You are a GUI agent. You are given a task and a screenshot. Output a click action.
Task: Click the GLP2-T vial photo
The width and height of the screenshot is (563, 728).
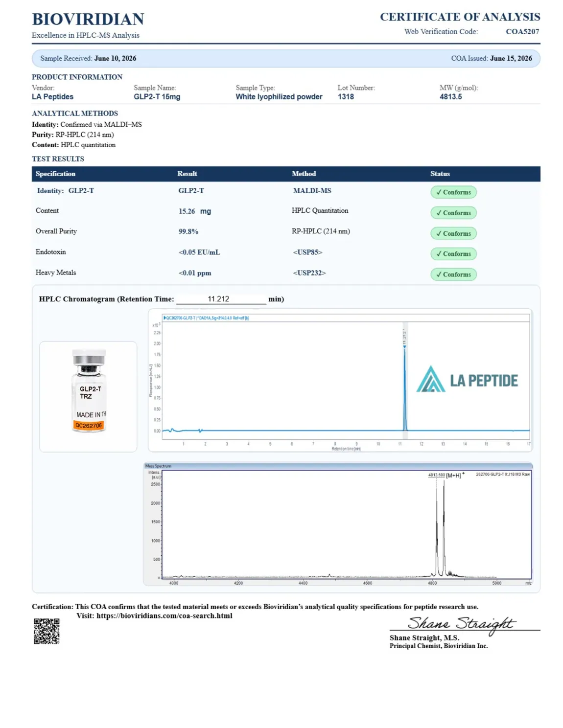coord(89,391)
